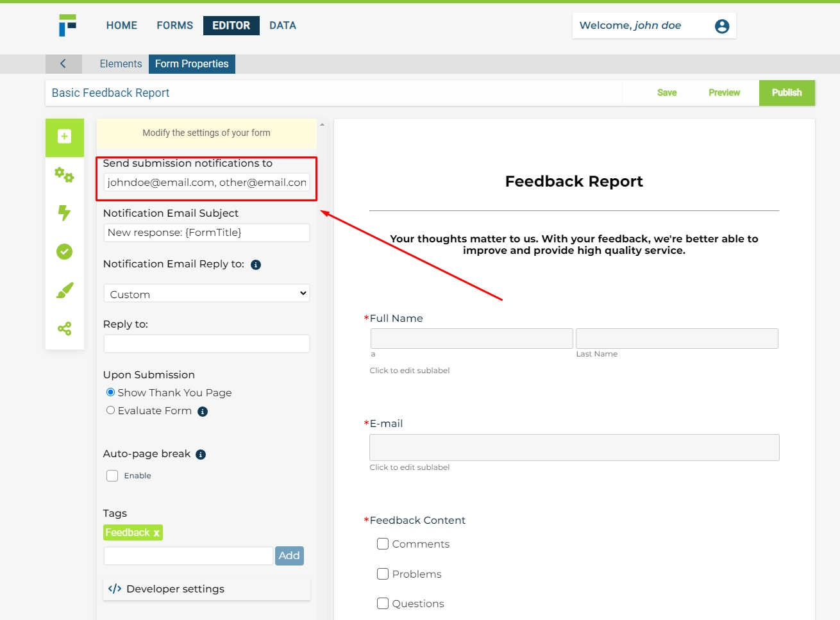This screenshot has height=620, width=840.
Task: Open the form settings gears icon
Action: tap(64, 174)
